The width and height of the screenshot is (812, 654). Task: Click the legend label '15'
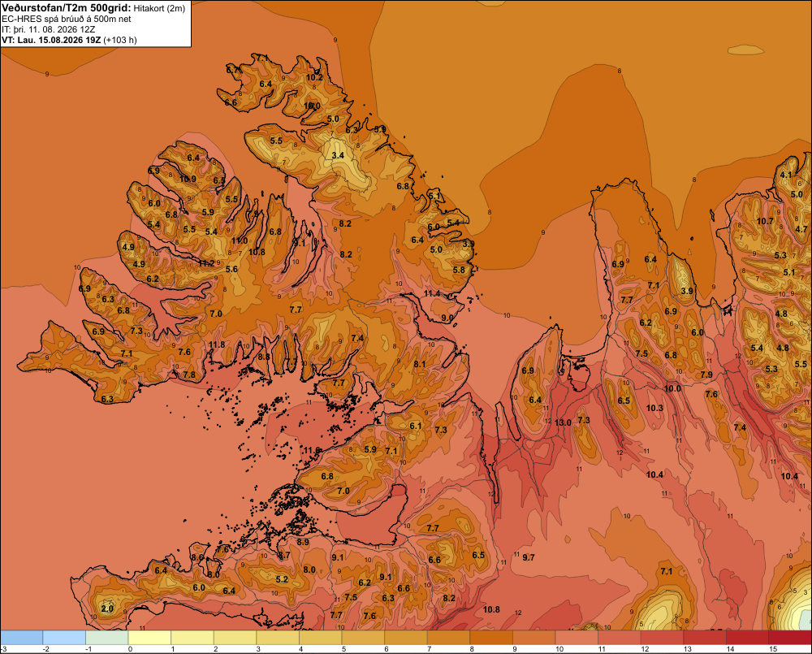pos(773,649)
